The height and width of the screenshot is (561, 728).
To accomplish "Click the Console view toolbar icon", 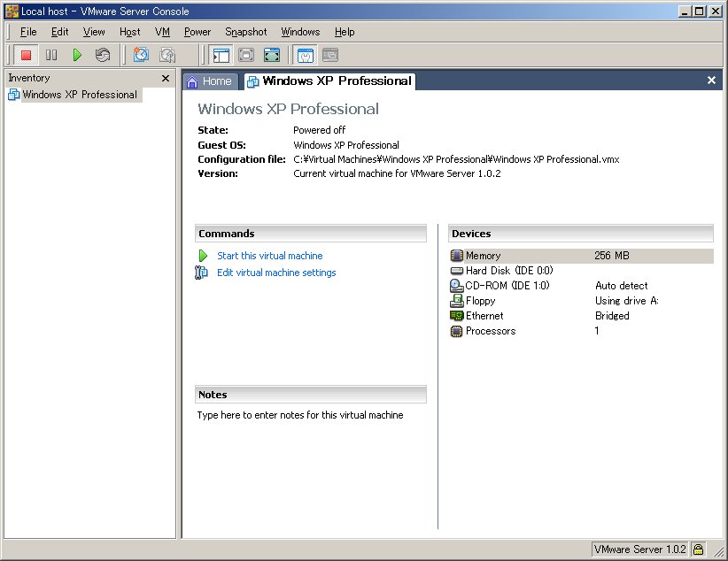I will tap(330, 55).
